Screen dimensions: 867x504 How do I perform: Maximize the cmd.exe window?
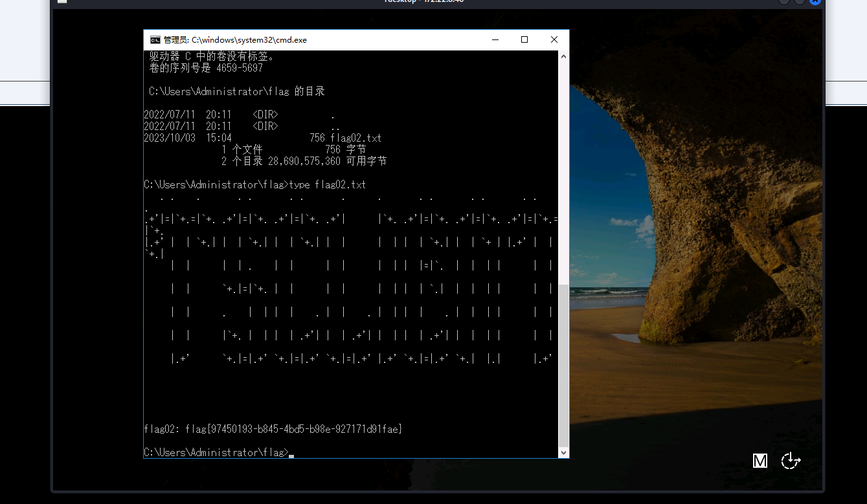[524, 39]
